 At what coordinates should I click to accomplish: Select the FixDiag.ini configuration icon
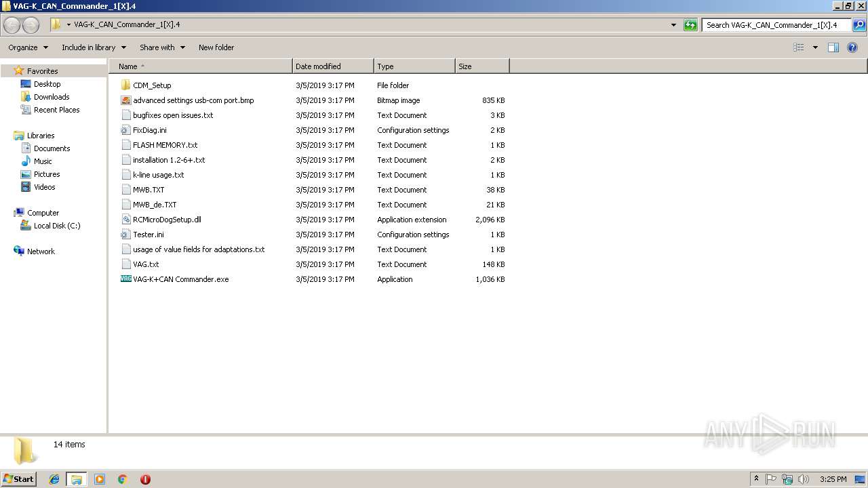[x=125, y=130]
